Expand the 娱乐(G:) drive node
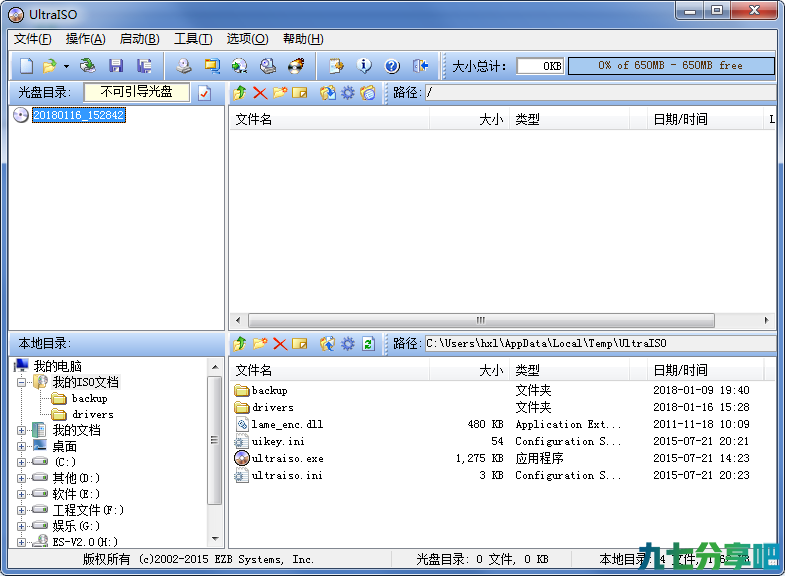785x576 pixels. click(21, 526)
